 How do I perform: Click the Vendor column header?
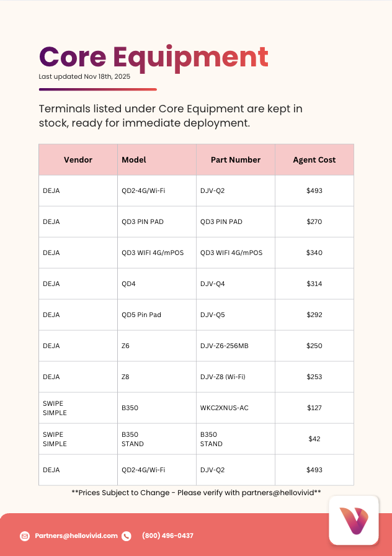pos(78,159)
